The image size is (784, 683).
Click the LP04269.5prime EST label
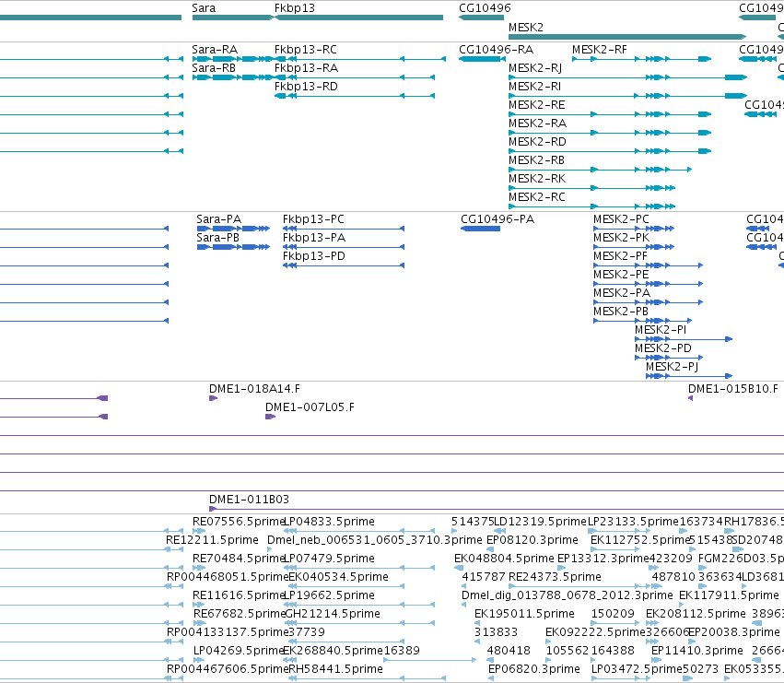coord(239,651)
